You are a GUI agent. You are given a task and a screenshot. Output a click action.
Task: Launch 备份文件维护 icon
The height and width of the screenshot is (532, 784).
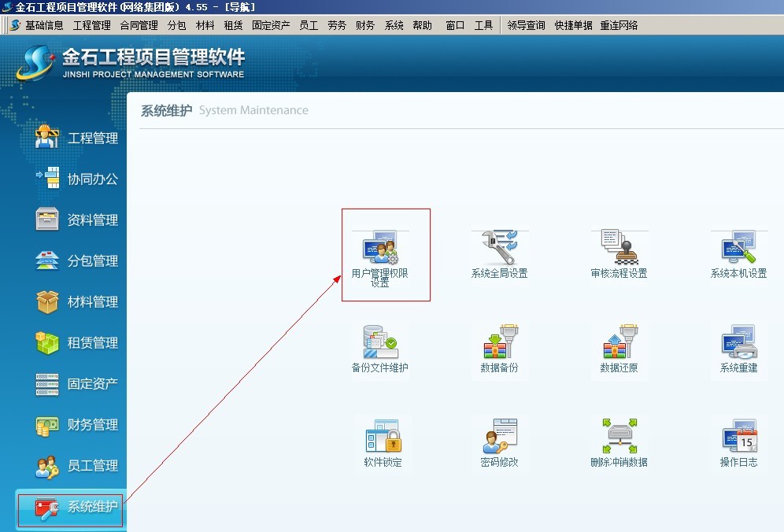[381, 342]
